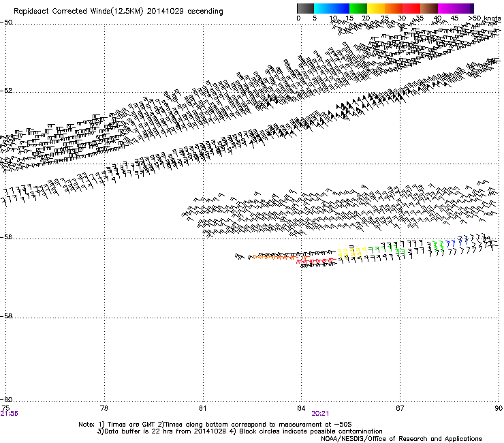
Task: Click the NOAA/NESDIS Office of Research credit
Action: 401,439
